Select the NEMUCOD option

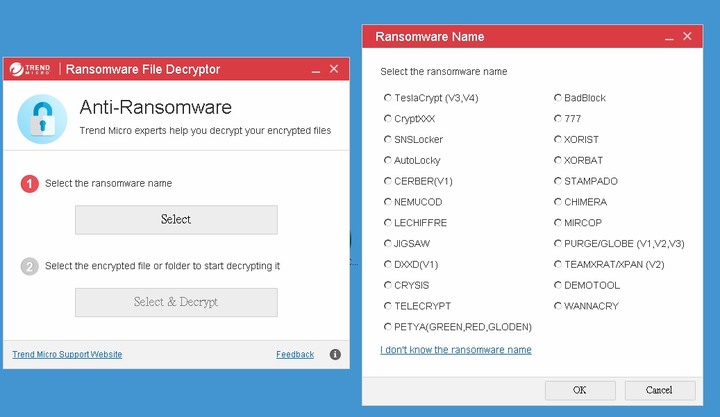[388, 202]
